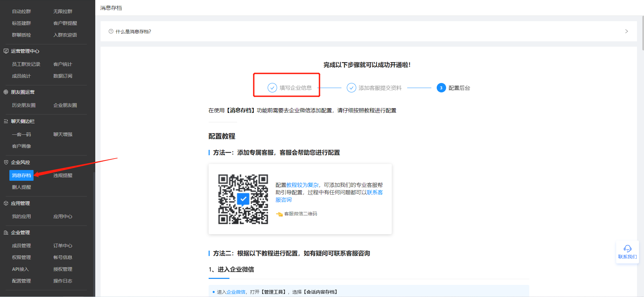This screenshot has width=644, height=297.
Task: Click the 1、进入企业微信 heading tab
Action: pos(231,269)
